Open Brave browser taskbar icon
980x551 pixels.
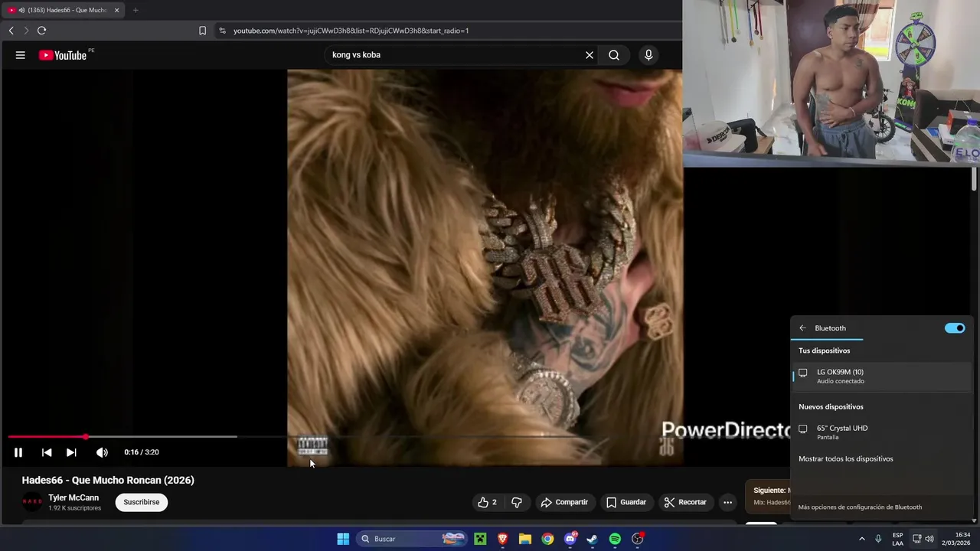pos(502,539)
